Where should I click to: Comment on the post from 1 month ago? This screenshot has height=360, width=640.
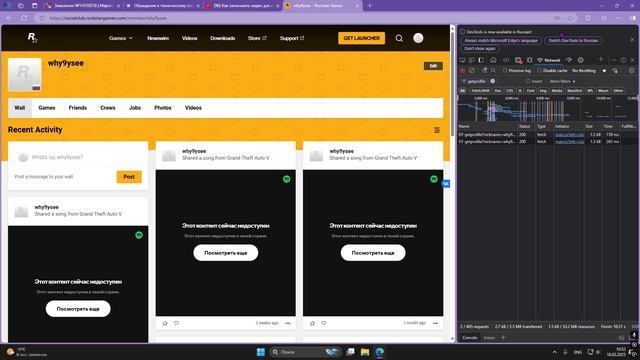pyautogui.click(x=324, y=323)
